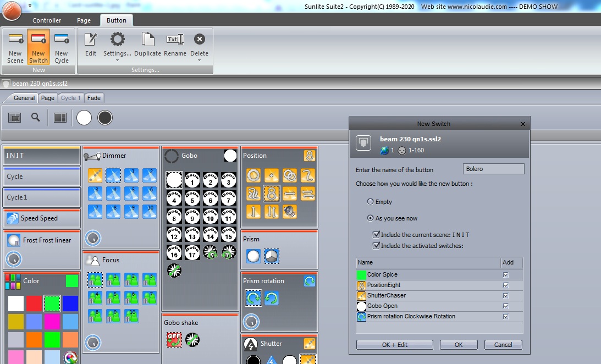This screenshot has width=601, height=364.
Task: Open the application orb menu
Action: click(12, 9)
